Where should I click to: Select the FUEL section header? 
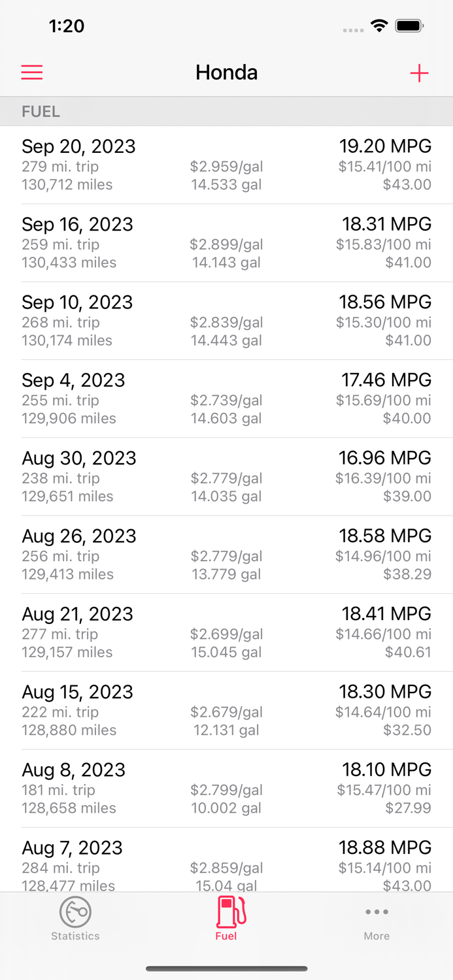pyautogui.click(x=41, y=111)
